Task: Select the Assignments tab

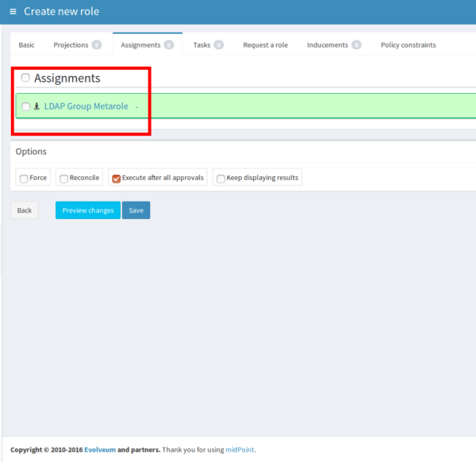Action: coord(148,45)
